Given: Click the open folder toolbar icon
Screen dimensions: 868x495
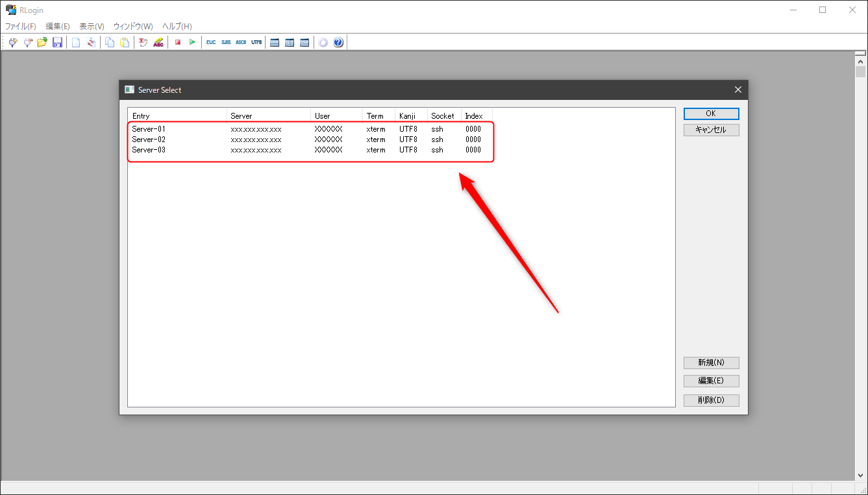Looking at the screenshot, I should [42, 42].
